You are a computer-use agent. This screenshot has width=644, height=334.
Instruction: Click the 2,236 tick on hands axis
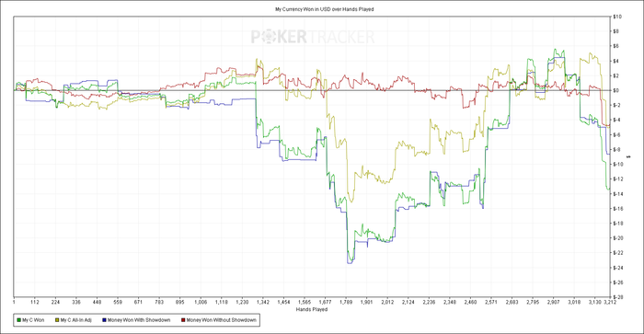tap(429, 303)
